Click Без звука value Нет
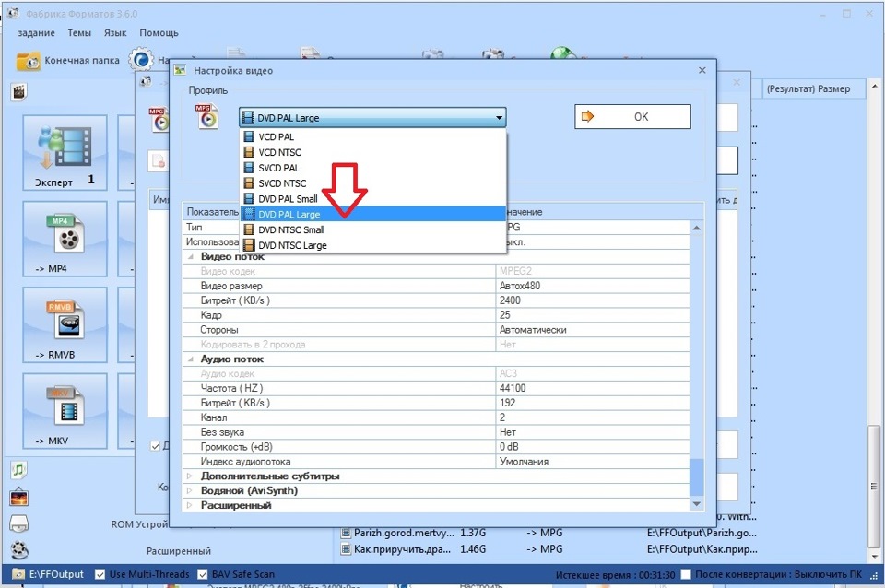The width and height of the screenshot is (885, 588). pyautogui.click(x=593, y=433)
